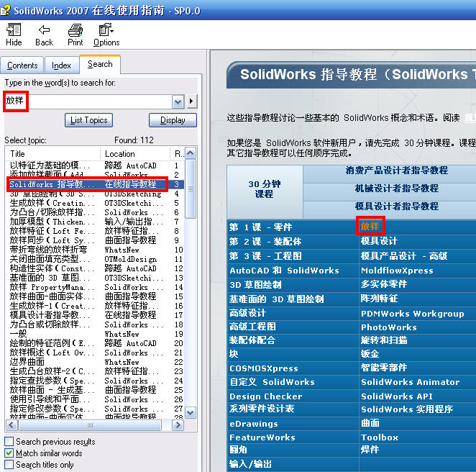The width and height of the screenshot is (476, 472).
Task: Open the 3D 草图绘制 tutorial
Action: point(255,285)
